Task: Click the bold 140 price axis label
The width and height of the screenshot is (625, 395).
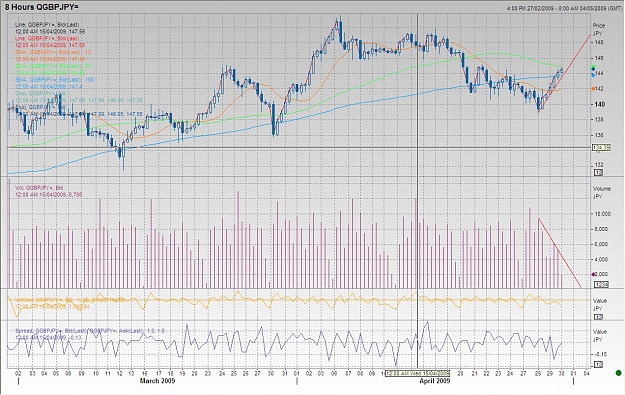Action: point(600,104)
